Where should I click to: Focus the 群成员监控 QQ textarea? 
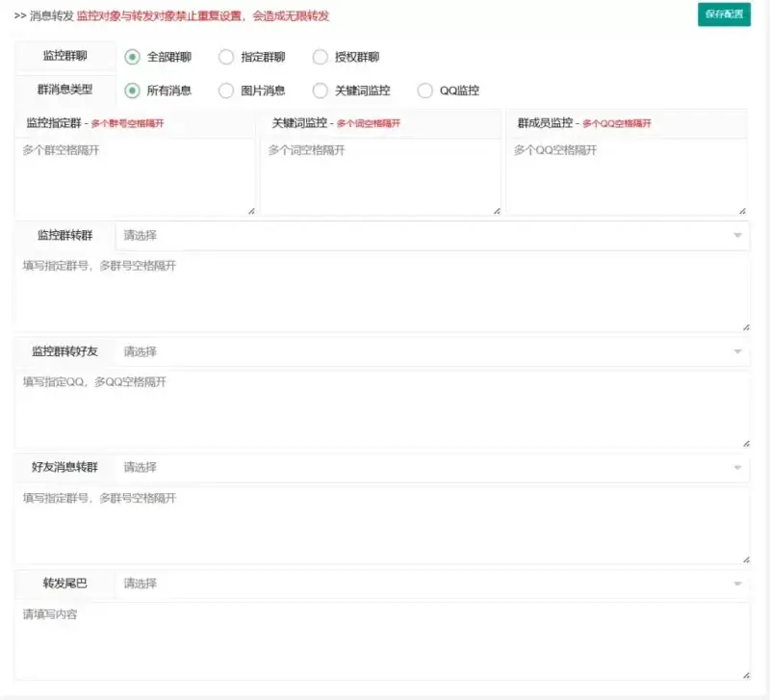click(x=627, y=177)
